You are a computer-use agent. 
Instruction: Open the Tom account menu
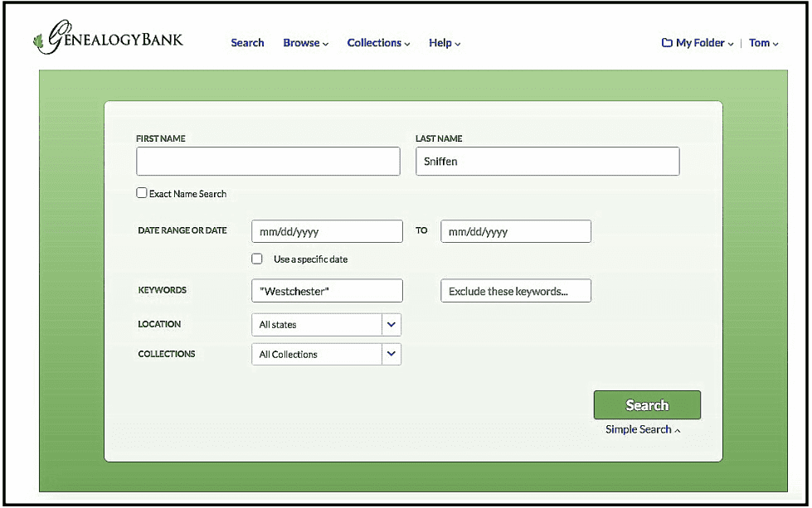coord(763,43)
